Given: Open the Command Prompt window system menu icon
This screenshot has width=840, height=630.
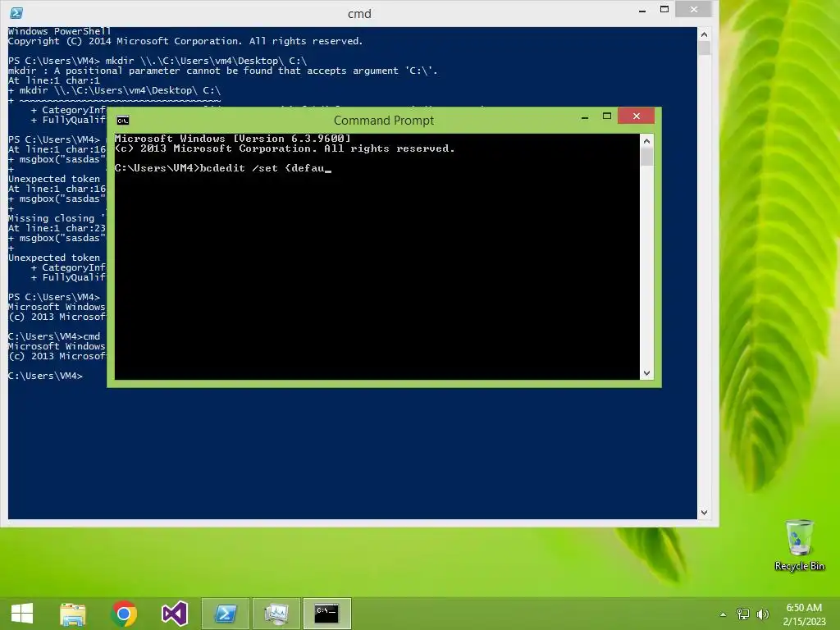Looking at the screenshot, I should pos(123,121).
